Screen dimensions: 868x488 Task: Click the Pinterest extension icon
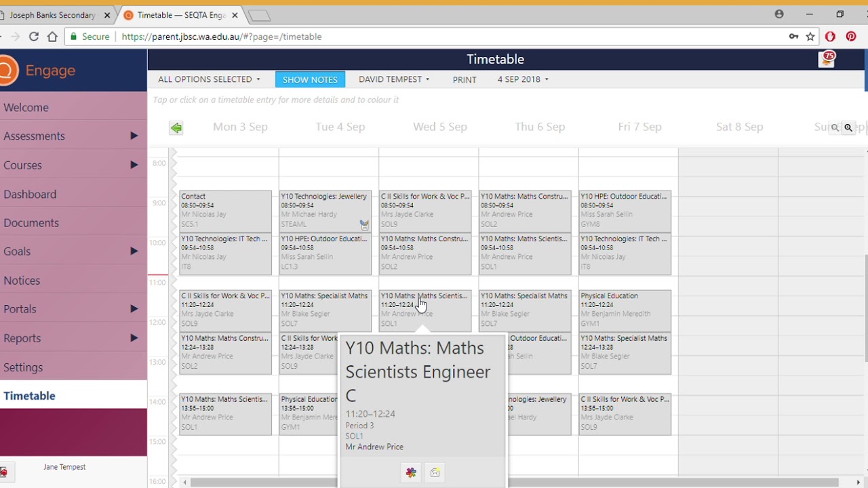point(851,37)
